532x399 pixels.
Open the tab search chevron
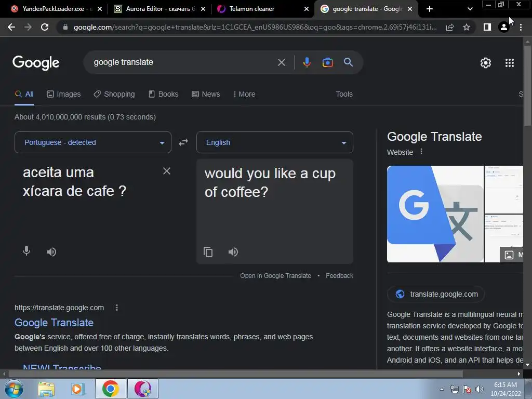pyautogui.click(x=470, y=9)
